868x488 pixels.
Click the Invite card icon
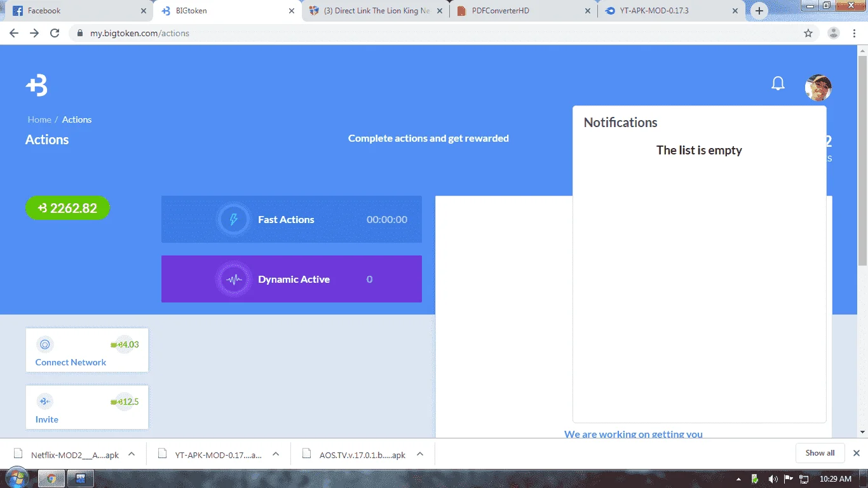point(44,402)
